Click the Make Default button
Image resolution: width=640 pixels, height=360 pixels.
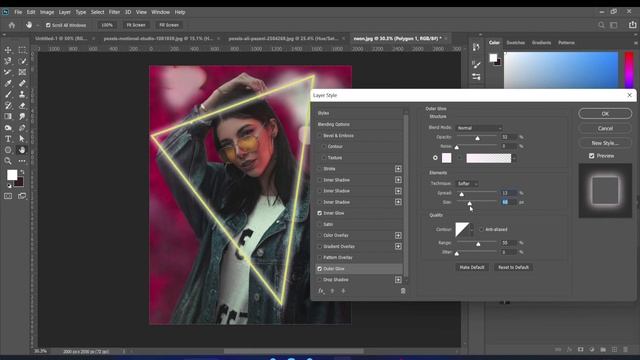(472, 267)
